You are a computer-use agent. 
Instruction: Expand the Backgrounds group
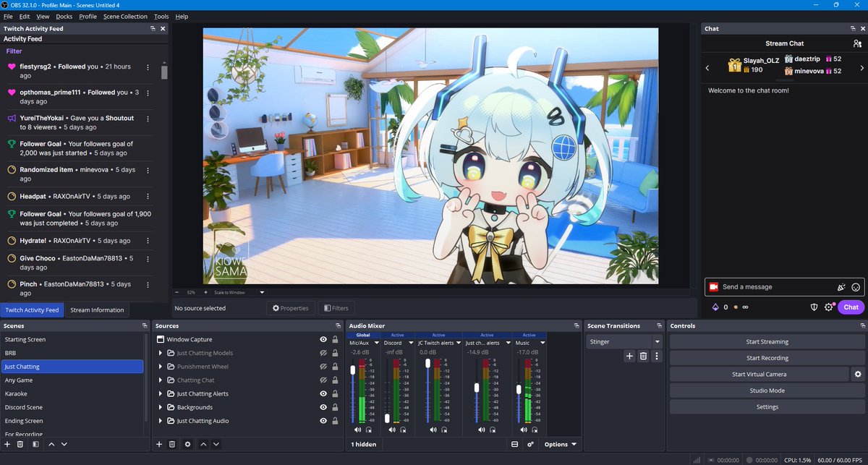point(161,407)
